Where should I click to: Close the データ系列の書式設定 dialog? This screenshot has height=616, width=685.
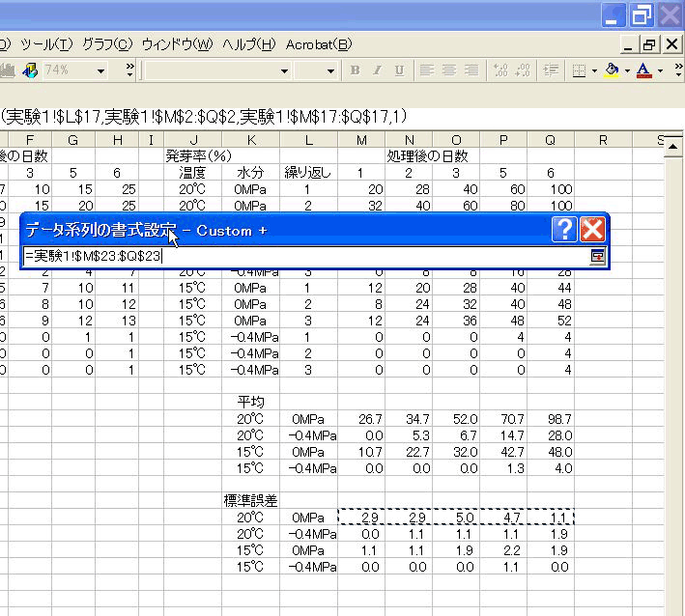click(592, 229)
